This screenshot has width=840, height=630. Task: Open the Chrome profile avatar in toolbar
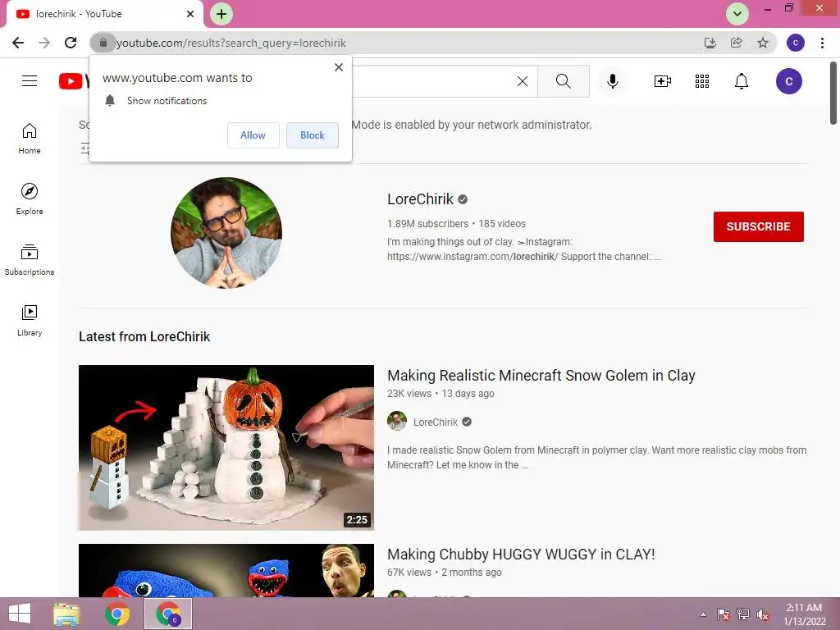pyautogui.click(x=796, y=43)
